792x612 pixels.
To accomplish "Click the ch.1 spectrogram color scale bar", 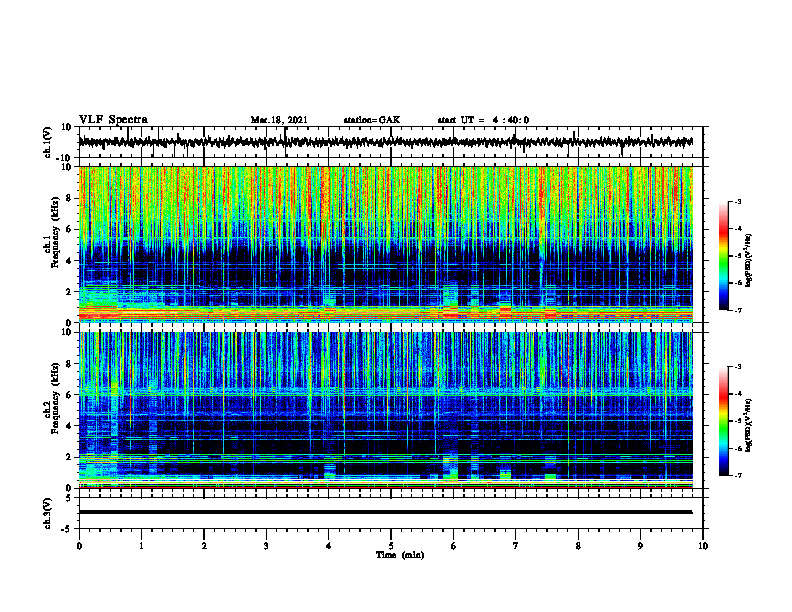I will 723,256.
